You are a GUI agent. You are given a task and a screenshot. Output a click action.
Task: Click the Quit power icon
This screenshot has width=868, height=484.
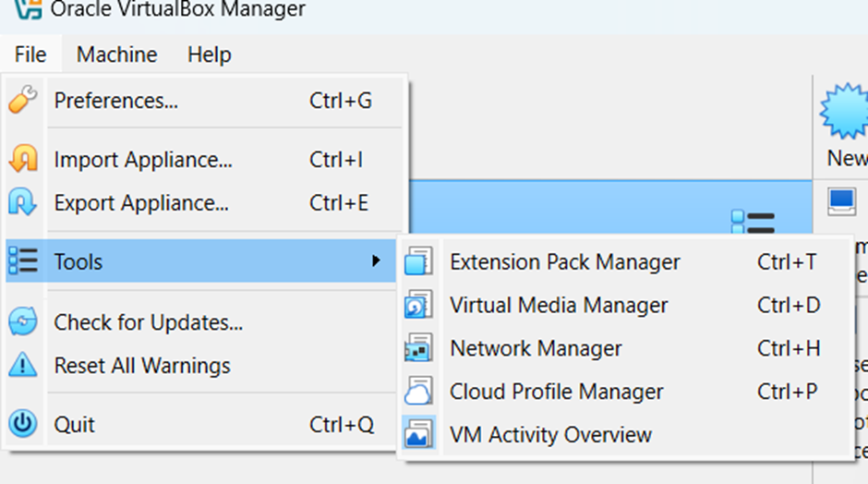pyautogui.click(x=23, y=424)
